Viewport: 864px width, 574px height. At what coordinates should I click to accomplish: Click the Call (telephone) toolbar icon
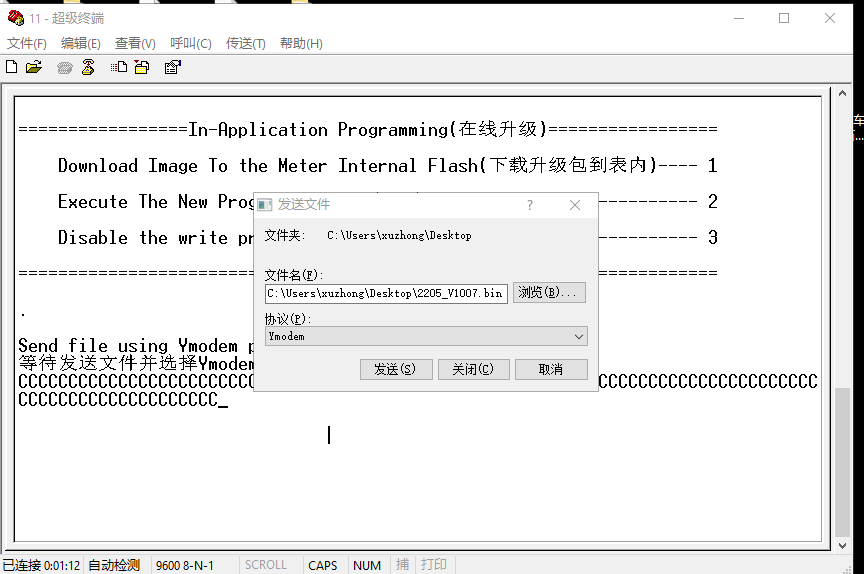(64, 68)
